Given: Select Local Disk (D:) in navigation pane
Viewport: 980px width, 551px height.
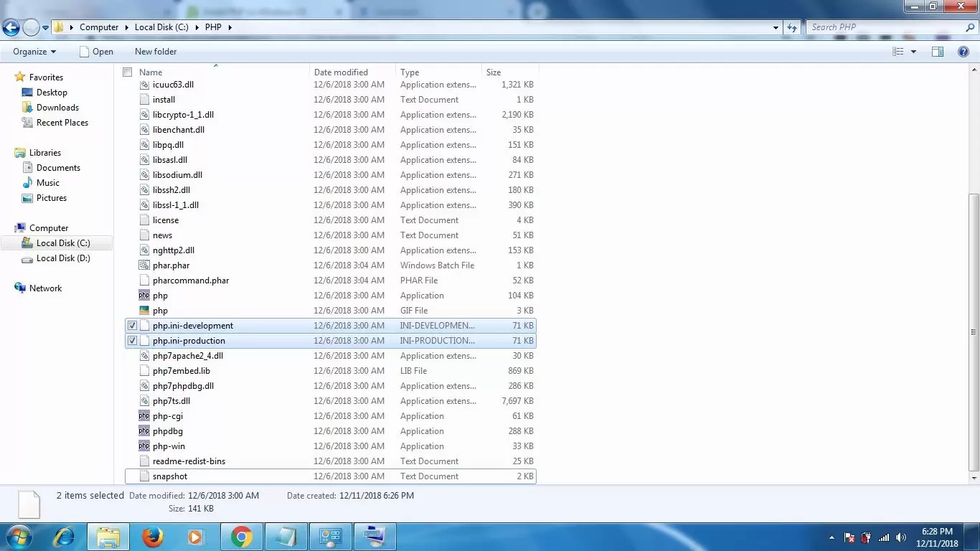Looking at the screenshot, I should pyautogui.click(x=63, y=258).
